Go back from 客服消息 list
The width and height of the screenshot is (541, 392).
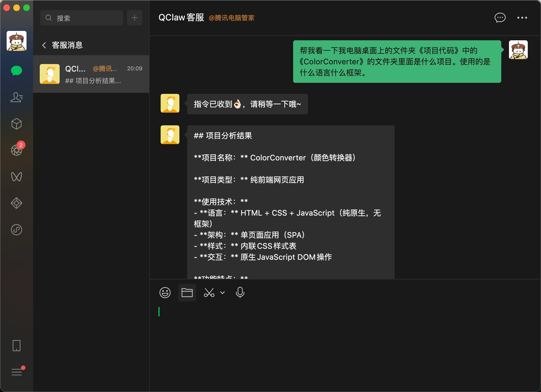[x=44, y=45]
